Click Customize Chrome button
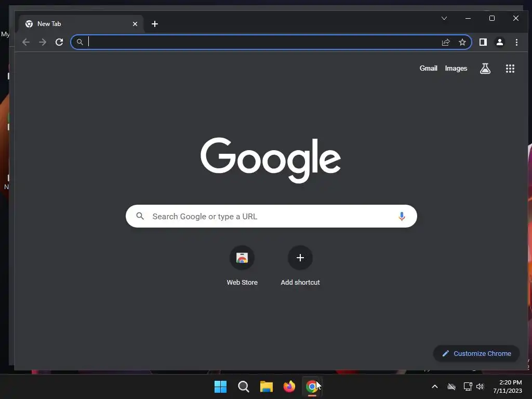Viewport: 532px width, 399px height. (476, 353)
